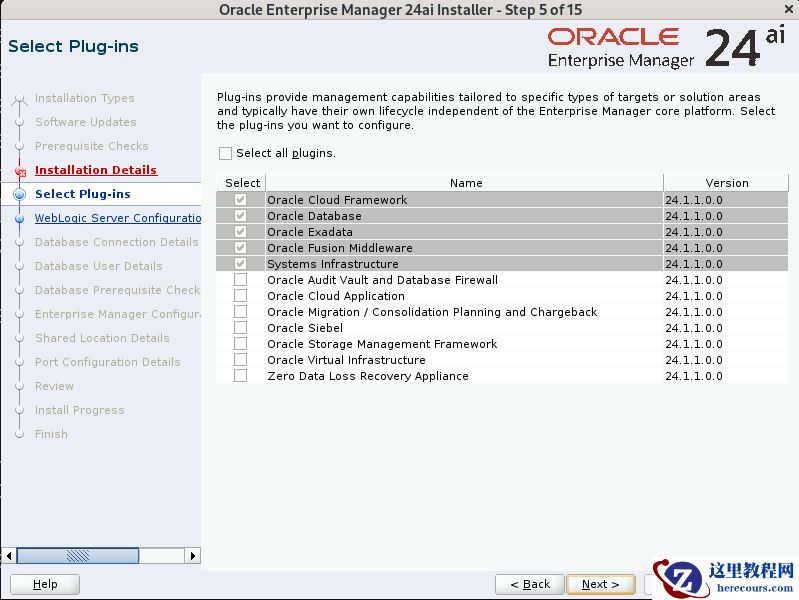
Task: Click the Installation Types step label
Action: click(85, 98)
